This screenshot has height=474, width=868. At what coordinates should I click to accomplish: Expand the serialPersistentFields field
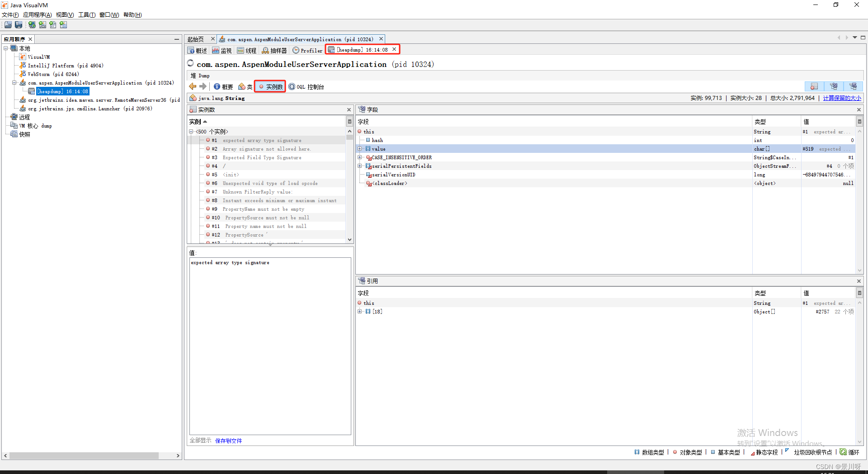[x=360, y=166]
